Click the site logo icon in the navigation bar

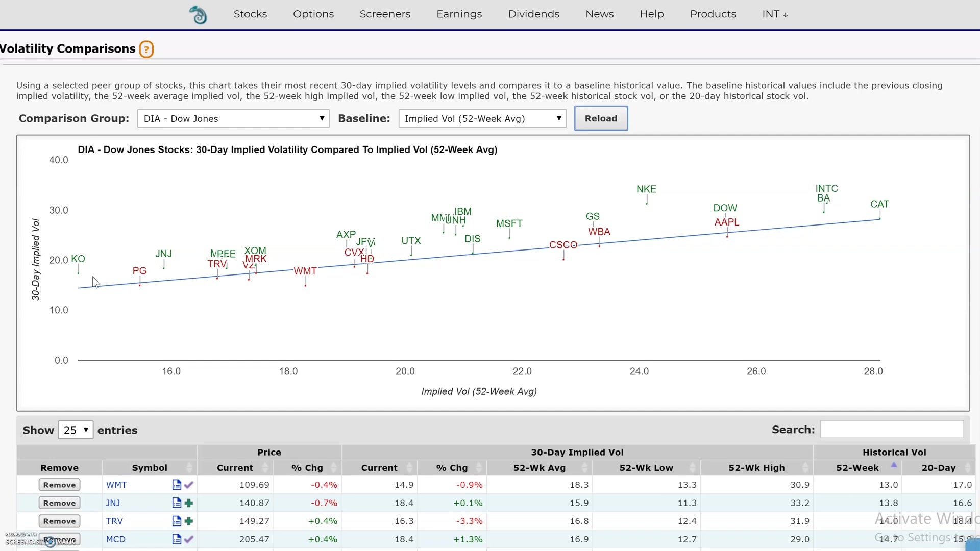coord(198,15)
